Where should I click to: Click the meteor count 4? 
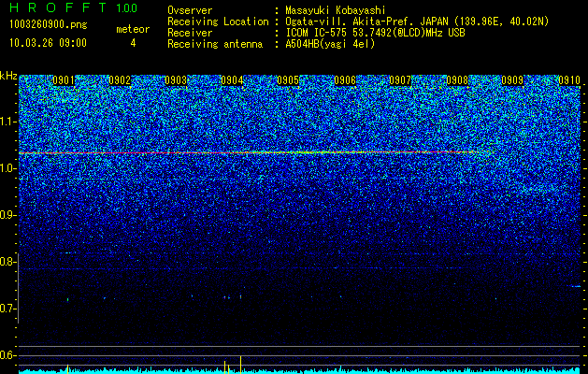(x=133, y=43)
